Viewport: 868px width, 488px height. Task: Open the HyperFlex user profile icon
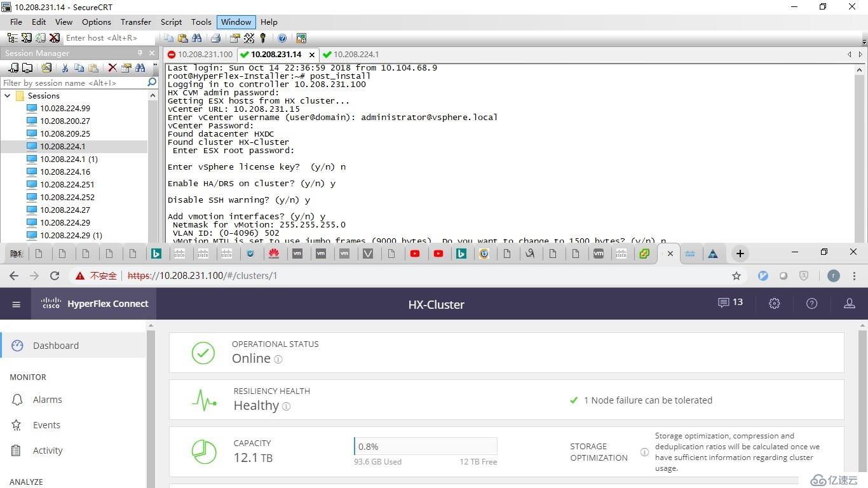coord(849,304)
